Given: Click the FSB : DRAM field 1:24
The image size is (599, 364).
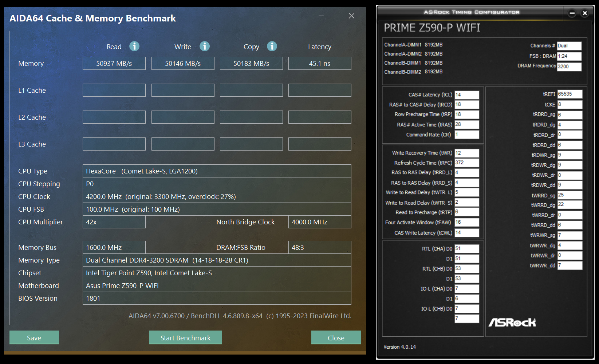Looking at the screenshot, I should pos(569,56).
